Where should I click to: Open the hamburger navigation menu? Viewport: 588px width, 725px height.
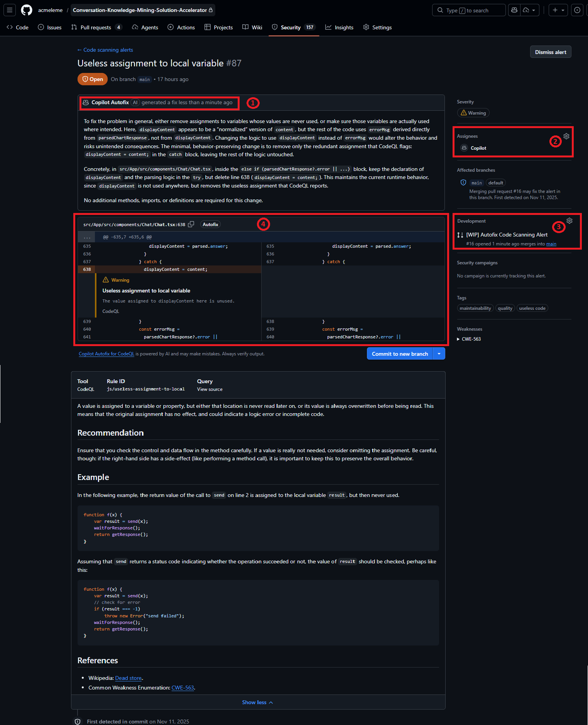click(10, 10)
